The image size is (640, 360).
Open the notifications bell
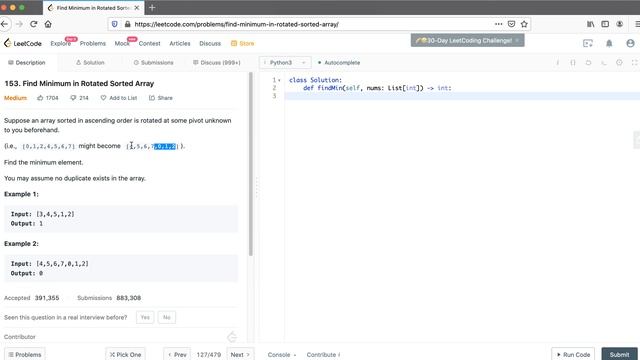[x=609, y=43]
